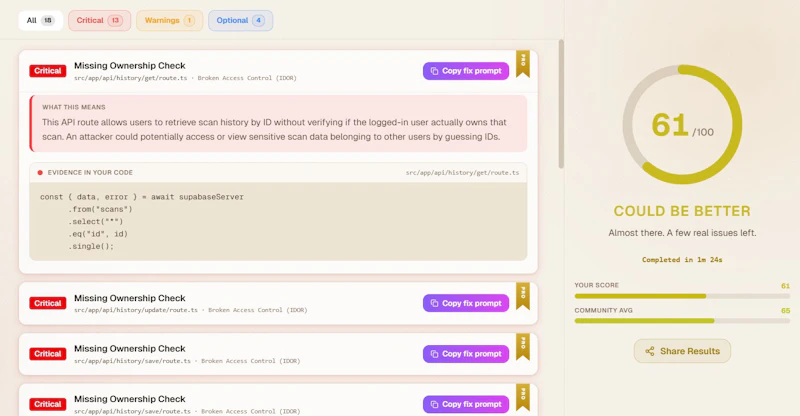Click the red Evidence In Your Code dot
Image resolution: width=800 pixels, height=416 pixels.
tap(40, 173)
